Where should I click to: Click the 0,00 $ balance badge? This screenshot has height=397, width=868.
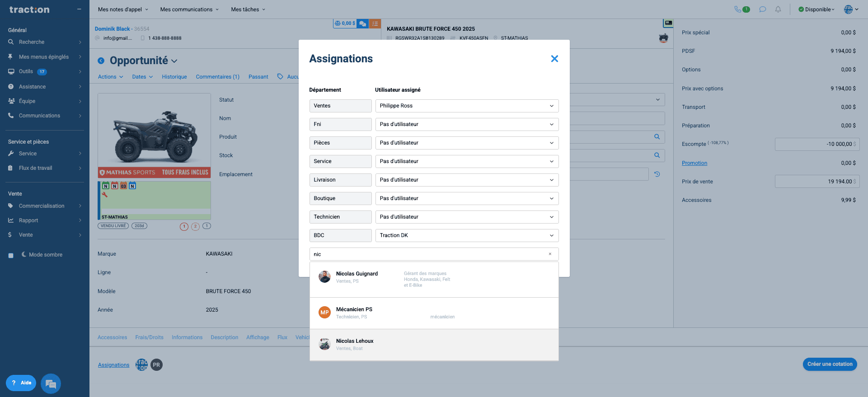(x=345, y=23)
